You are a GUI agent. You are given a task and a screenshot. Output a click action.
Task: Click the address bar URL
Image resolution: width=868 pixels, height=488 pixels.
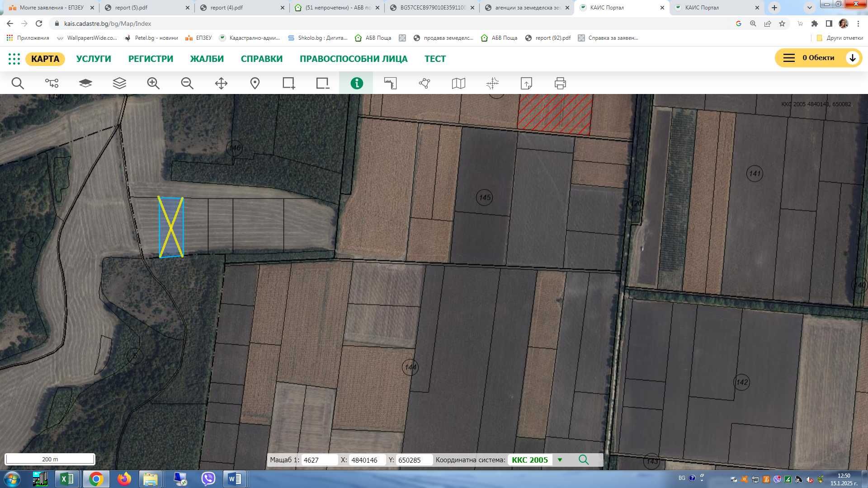tap(108, 23)
